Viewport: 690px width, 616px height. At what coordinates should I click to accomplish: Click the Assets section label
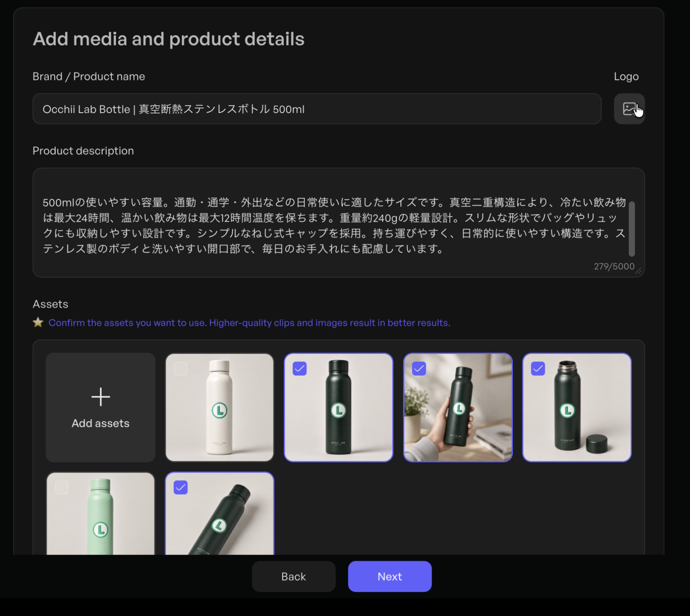50,304
